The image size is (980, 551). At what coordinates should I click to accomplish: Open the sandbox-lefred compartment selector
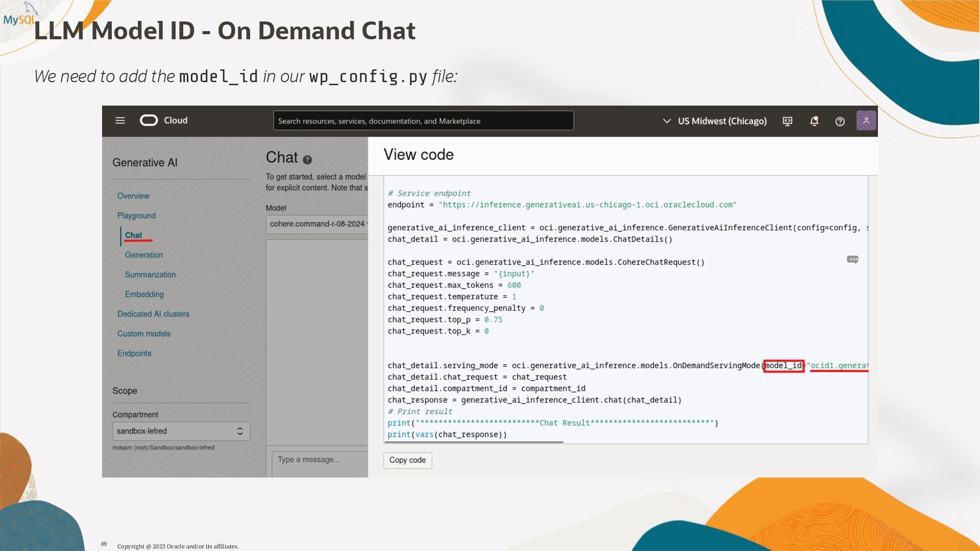(x=181, y=431)
